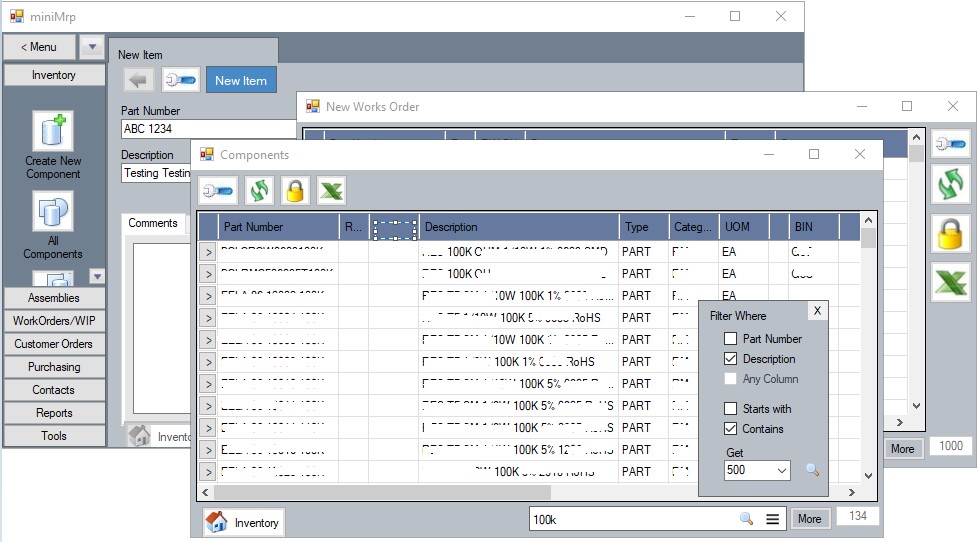The height and width of the screenshot is (542, 978).
Task: Open All Components from the sidebar
Action: (53, 226)
